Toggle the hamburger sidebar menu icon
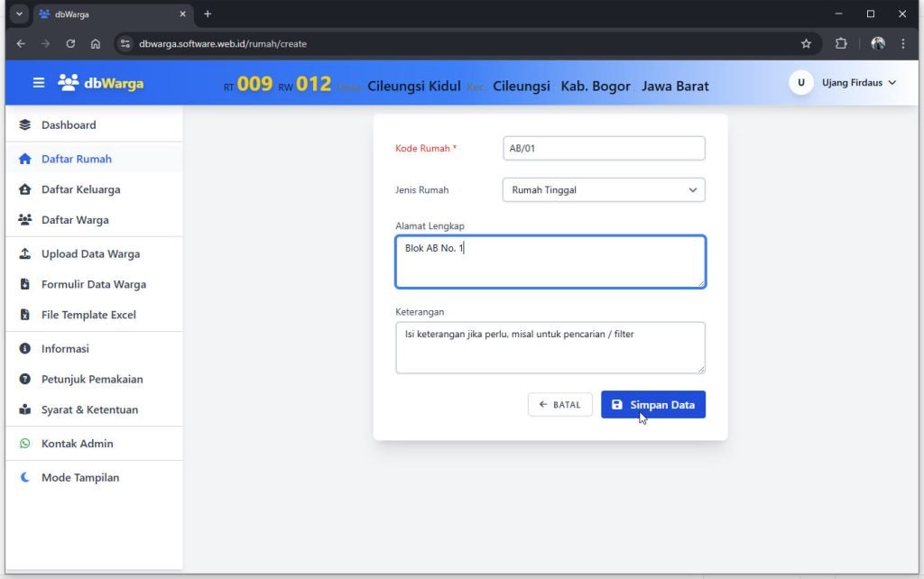 [x=39, y=83]
